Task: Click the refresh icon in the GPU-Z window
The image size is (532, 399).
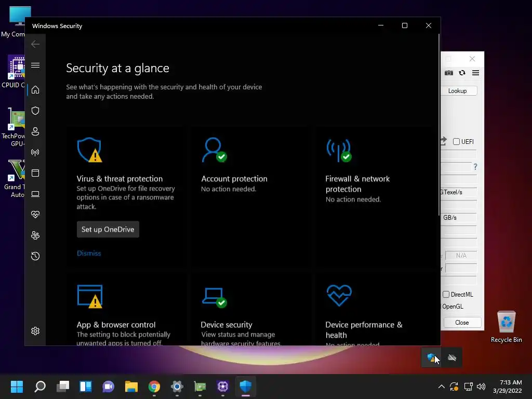Action: click(x=462, y=73)
